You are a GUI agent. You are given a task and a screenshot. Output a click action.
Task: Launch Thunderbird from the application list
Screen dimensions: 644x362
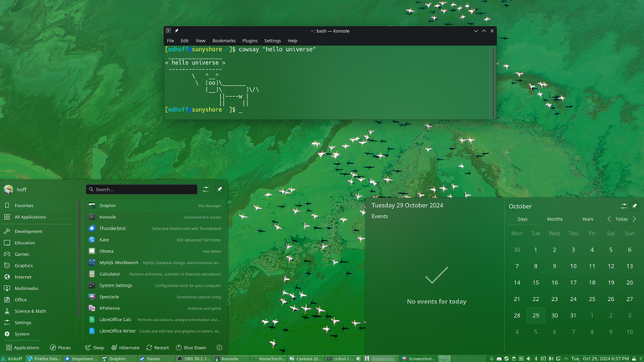click(x=156, y=228)
